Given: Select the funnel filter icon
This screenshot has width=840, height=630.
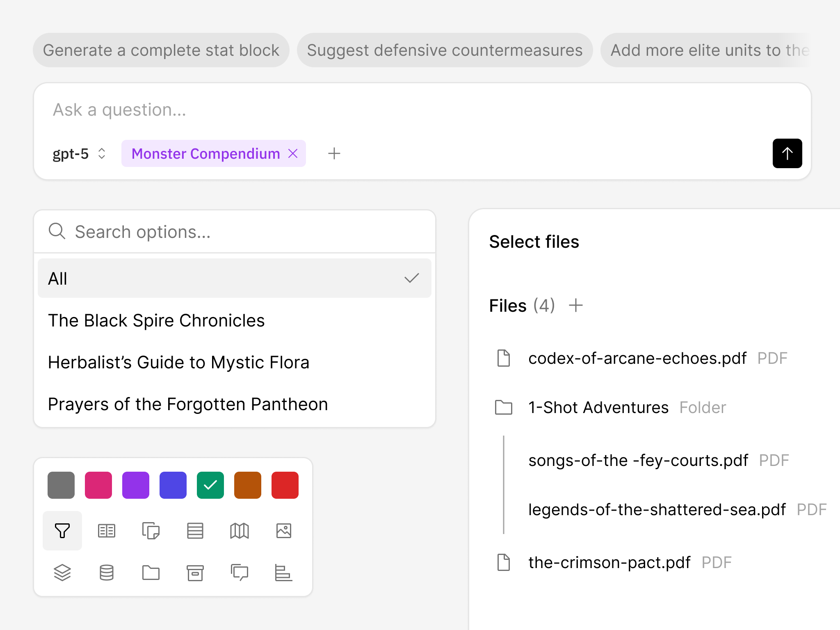Looking at the screenshot, I should point(62,531).
